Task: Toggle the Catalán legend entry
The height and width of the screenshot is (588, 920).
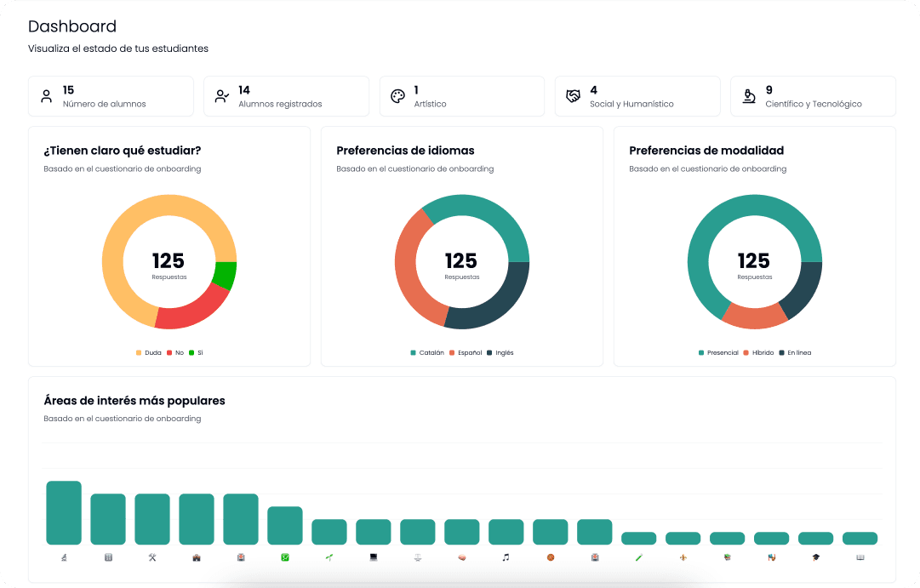Action: pyautogui.click(x=427, y=352)
